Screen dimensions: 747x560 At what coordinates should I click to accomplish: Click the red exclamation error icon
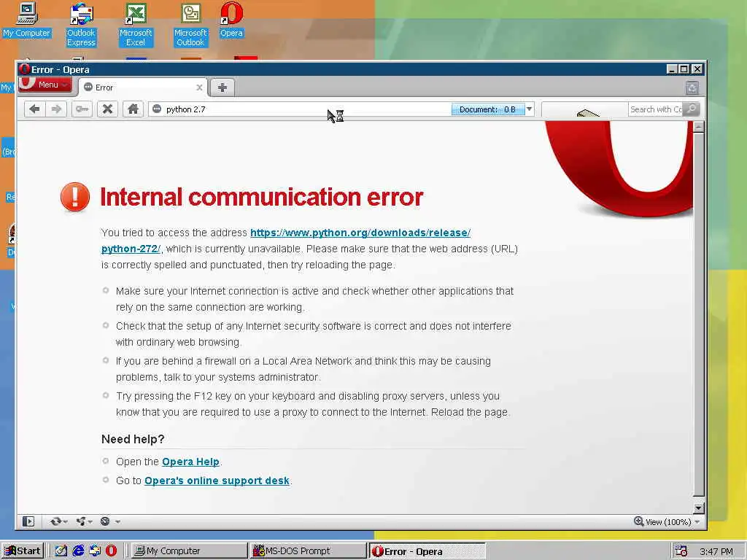click(75, 197)
